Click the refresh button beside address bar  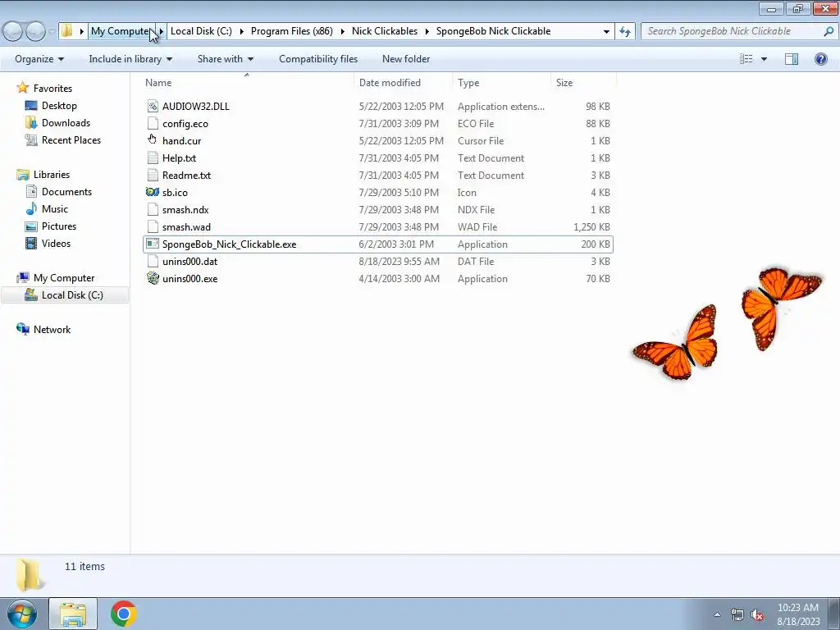[624, 32]
